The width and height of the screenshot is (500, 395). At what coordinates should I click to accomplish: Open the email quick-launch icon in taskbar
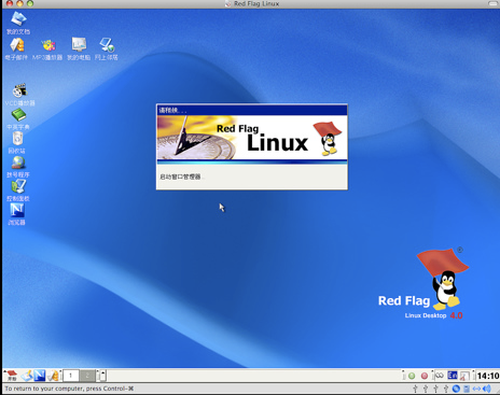tap(53, 376)
